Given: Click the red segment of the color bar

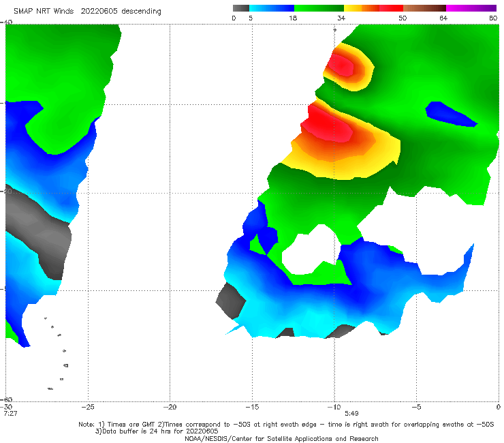Looking at the screenshot, I should (x=391, y=8).
